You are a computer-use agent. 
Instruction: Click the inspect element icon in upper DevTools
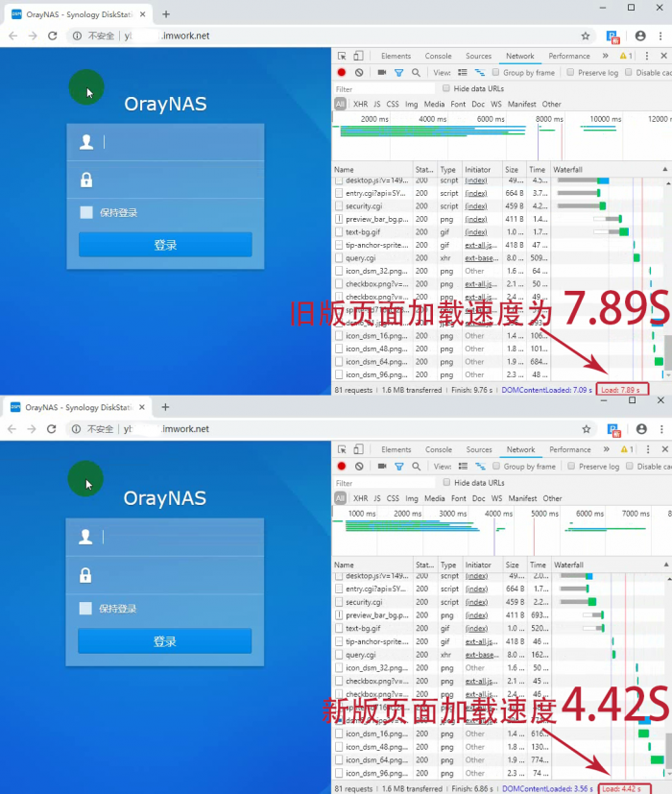(342, 56)
